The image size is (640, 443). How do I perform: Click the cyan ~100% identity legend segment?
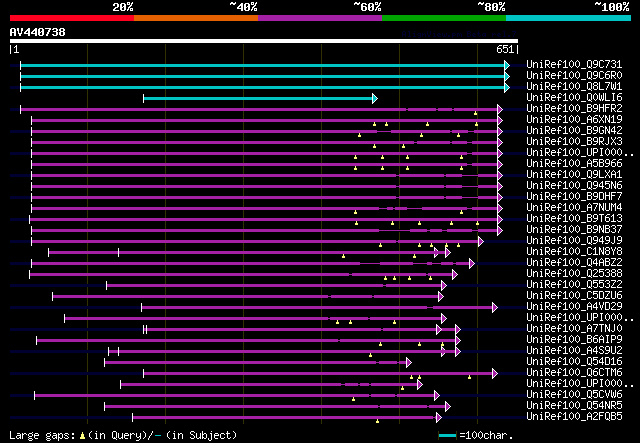click(x=569, y=18)
